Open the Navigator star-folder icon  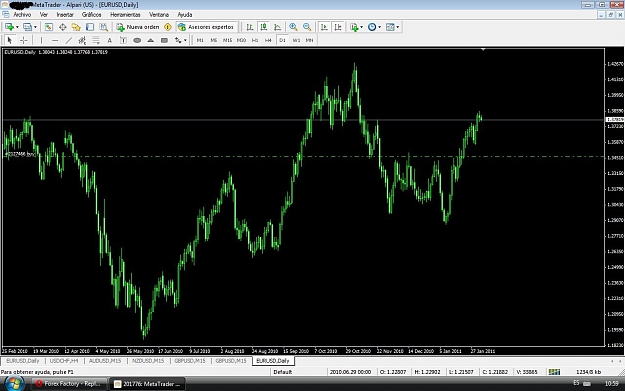pyautogui.click(x=76, y=27)
